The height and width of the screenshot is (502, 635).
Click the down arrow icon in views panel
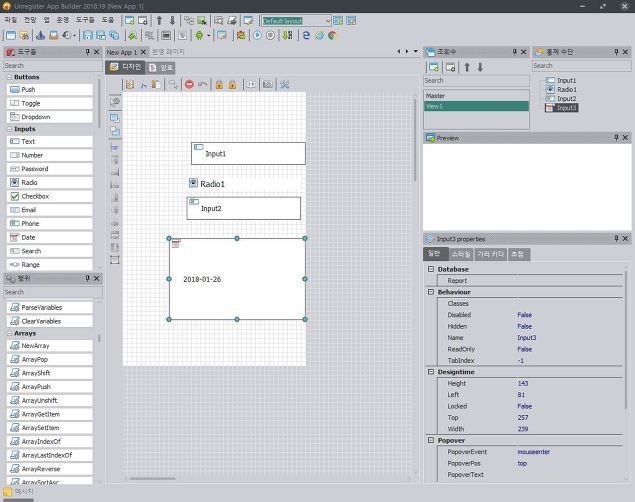(480, 67)
